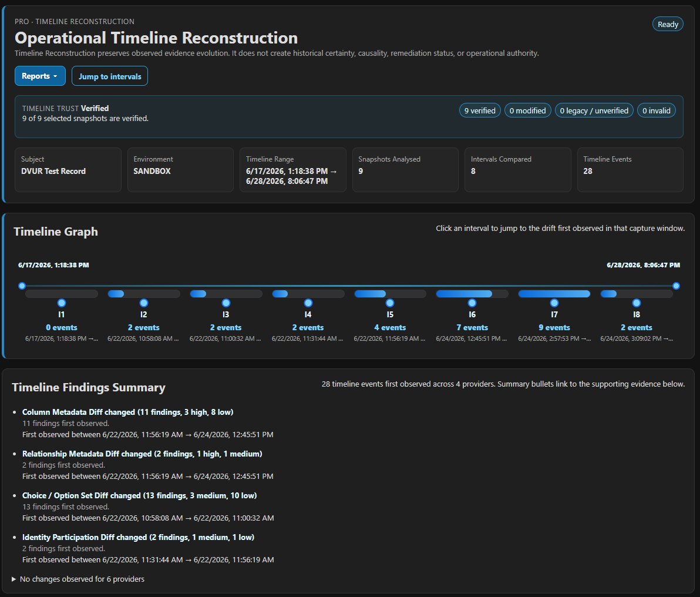Click the timeline end point marker
The image size is (700, 597).
pos(677,286)
